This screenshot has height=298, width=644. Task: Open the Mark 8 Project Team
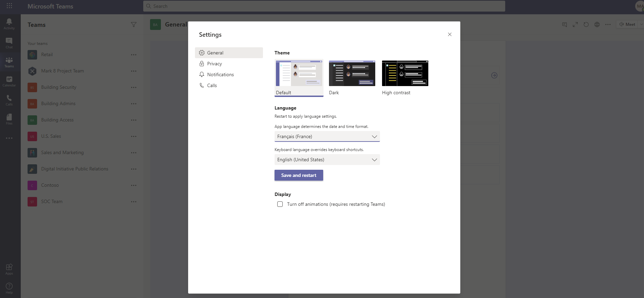tap(62, 71)
